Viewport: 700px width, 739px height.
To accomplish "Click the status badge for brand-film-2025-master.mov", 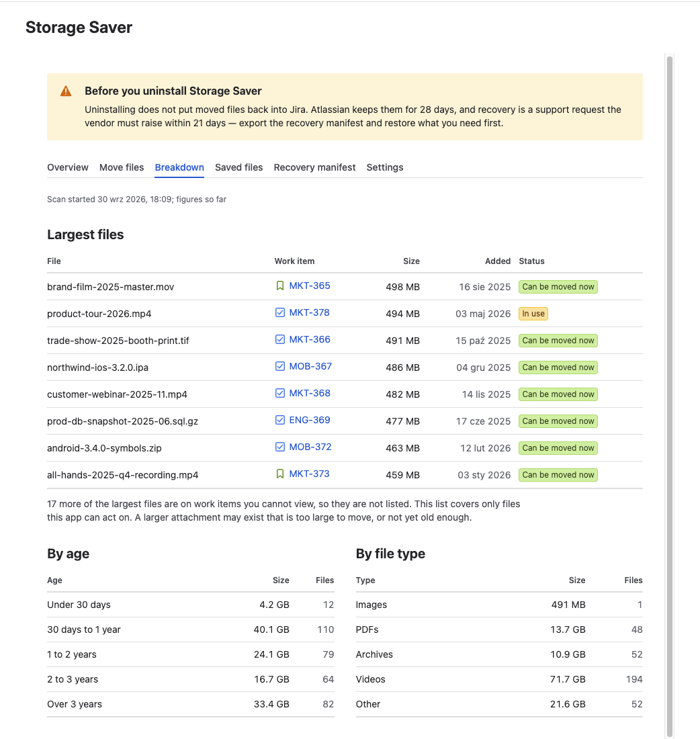I will [x=558, y=287].
